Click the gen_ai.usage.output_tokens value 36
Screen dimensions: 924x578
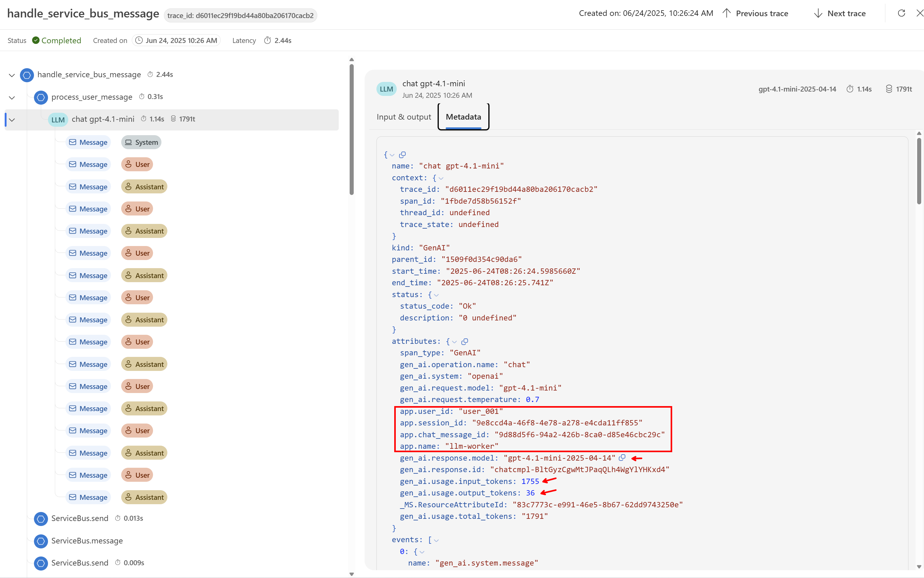click(530, 493)
